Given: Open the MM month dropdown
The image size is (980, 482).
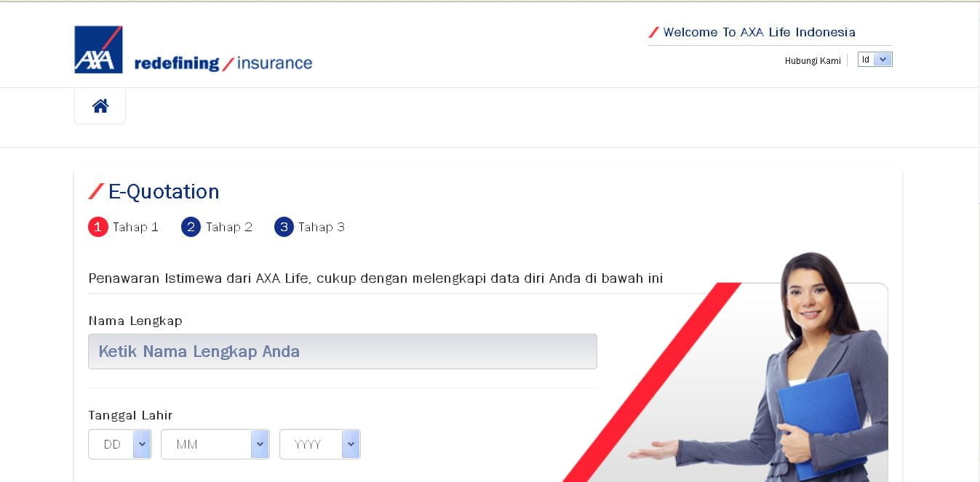Looking at the screenshot, I should coord(215,444).
